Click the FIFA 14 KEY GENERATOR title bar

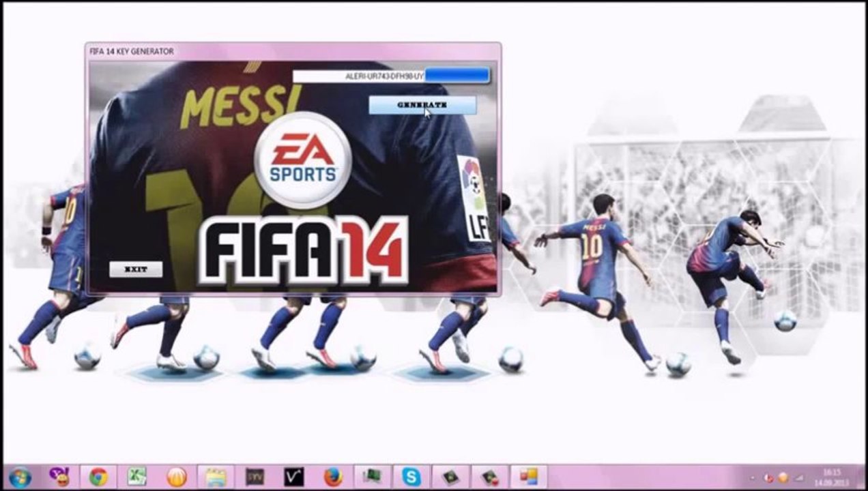tap(293, 51)
